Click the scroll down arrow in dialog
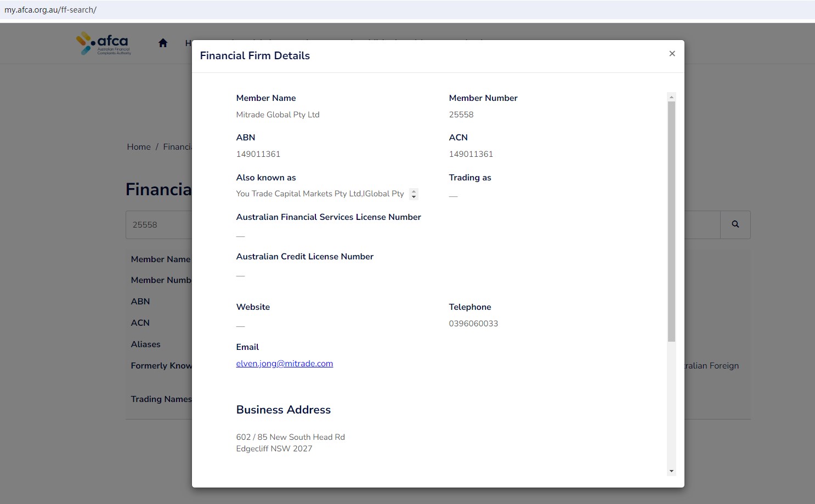The image size is (815, 504). click(671, 471)
